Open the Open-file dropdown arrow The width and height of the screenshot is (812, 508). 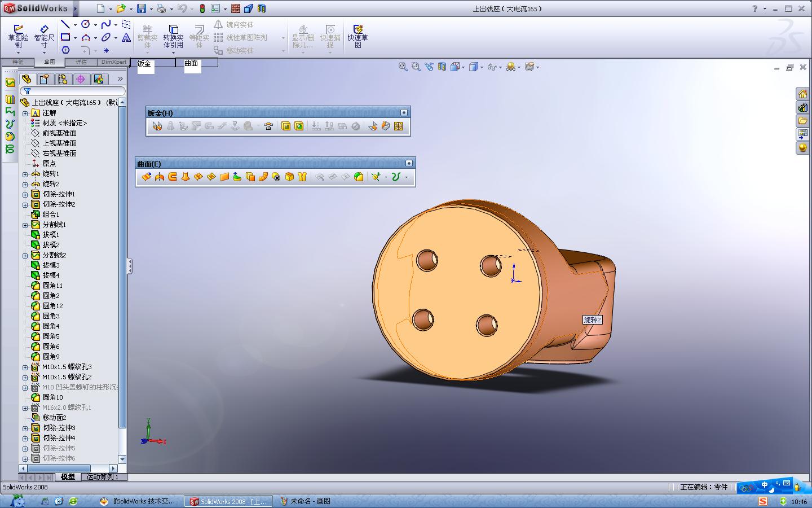[131, 9]
